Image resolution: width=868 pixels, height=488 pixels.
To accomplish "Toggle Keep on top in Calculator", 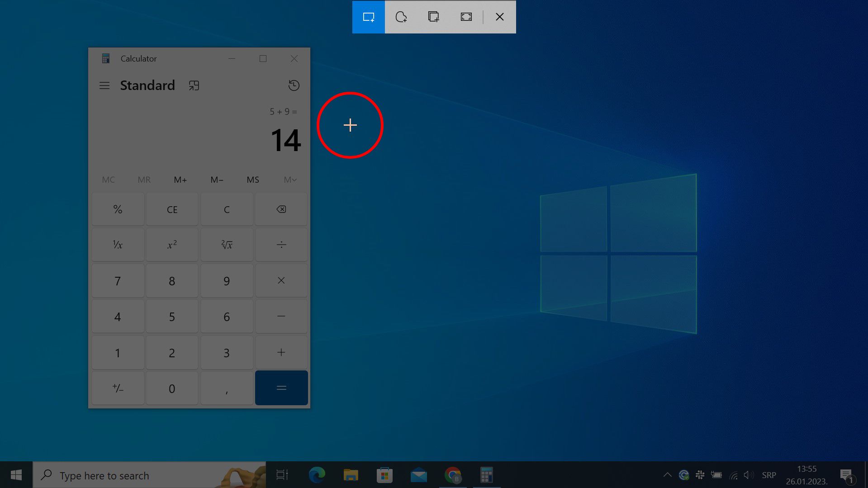I will click(x=194, y=85).
